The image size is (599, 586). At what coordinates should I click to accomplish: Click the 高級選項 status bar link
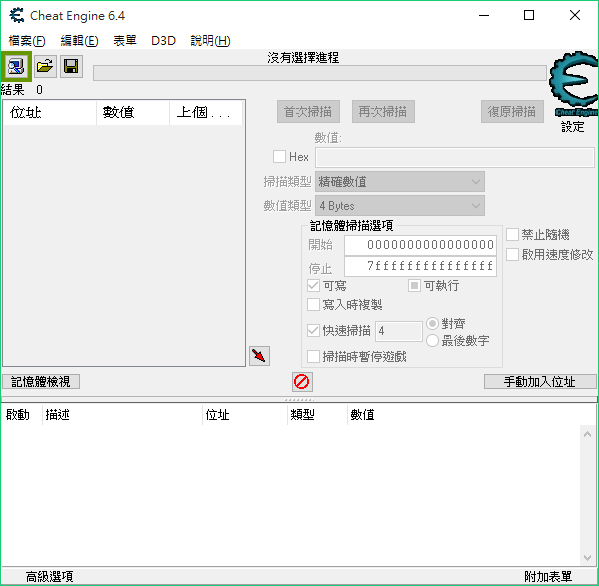point(50,576)
